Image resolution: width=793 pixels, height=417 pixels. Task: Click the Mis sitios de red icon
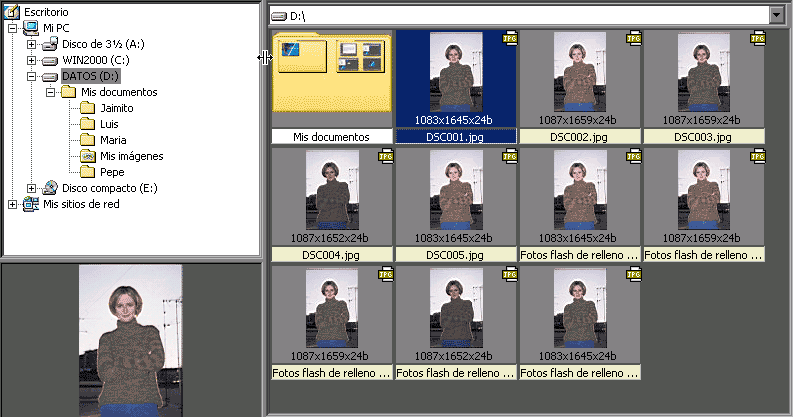[x=31, y=204]
